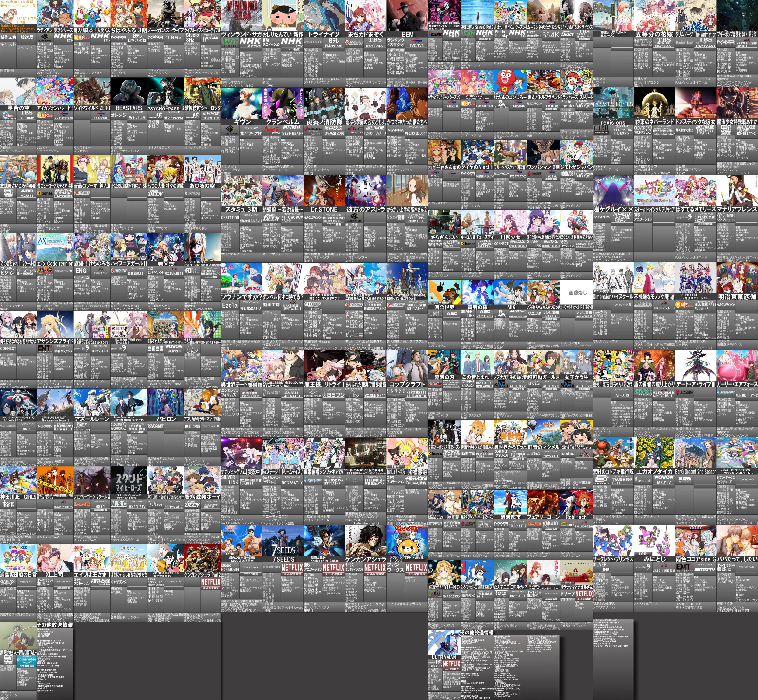Click the TBS logo under ノー・ガンズ・ライフ
The width and height of the screenshot is (758, 700).
pos(174,37)
